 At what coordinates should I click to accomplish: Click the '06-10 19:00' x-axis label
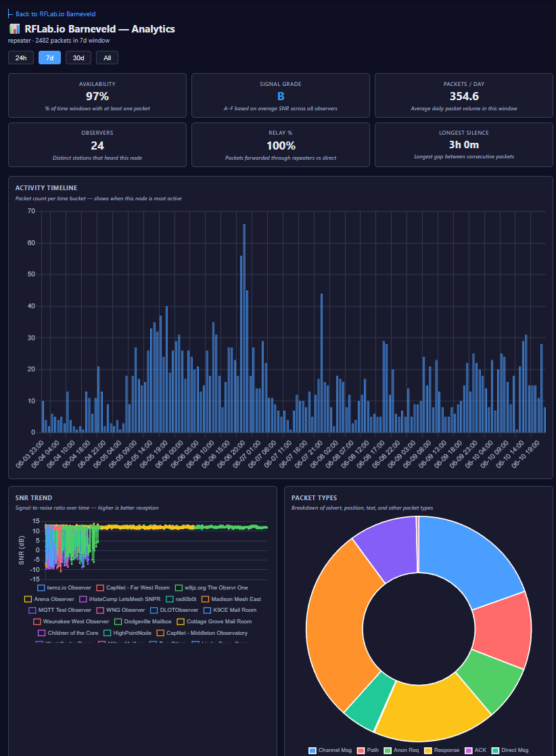(x=526, y=454)
